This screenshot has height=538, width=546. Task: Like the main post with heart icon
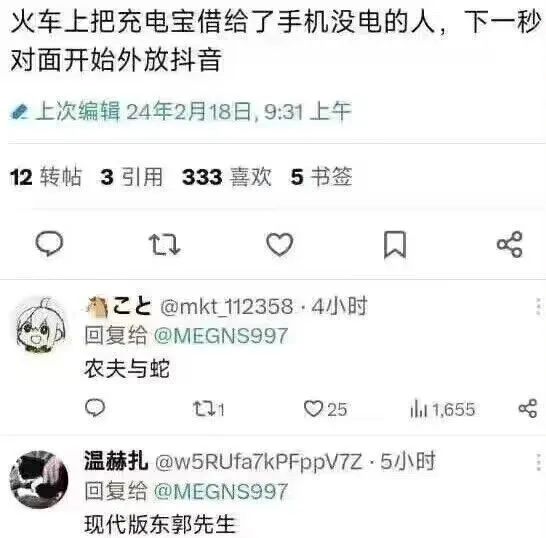pyautogui.click(x=280, y=244)
